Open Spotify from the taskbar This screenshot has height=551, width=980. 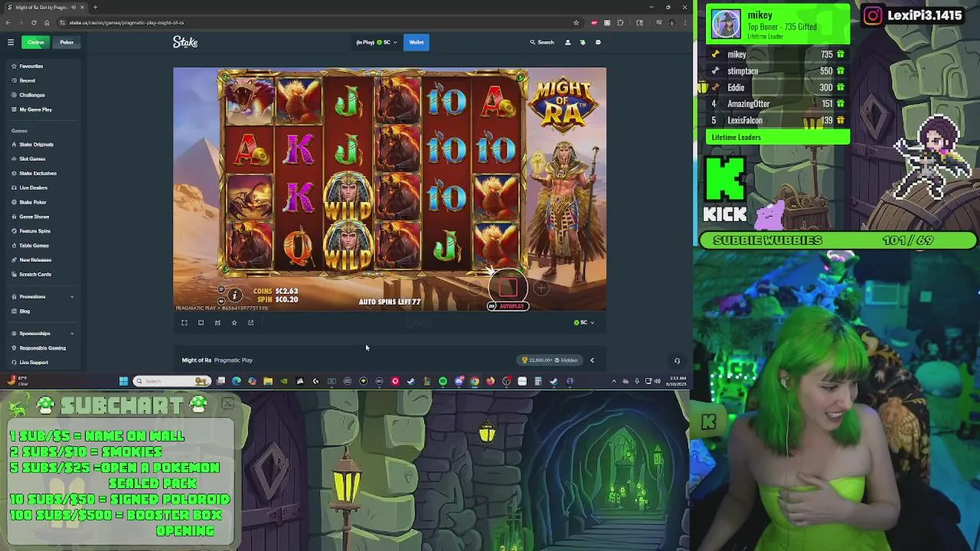click(x=443, y=381)
